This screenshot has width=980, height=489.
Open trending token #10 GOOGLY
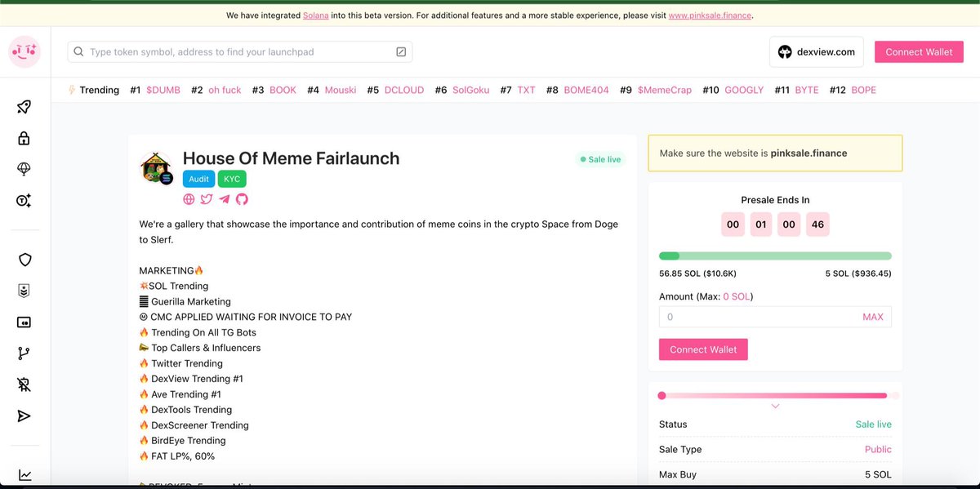coord(744,90)
